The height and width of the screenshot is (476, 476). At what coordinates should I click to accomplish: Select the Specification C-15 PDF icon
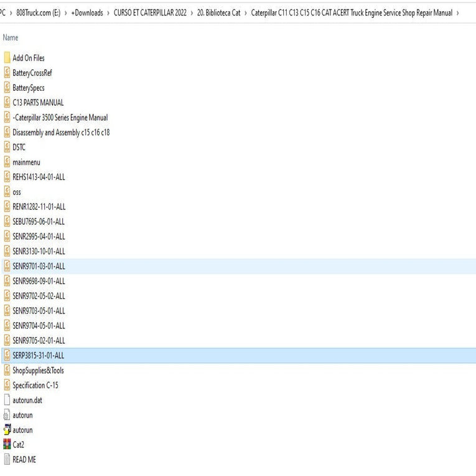pyautogui.click(x=7, y=385)
